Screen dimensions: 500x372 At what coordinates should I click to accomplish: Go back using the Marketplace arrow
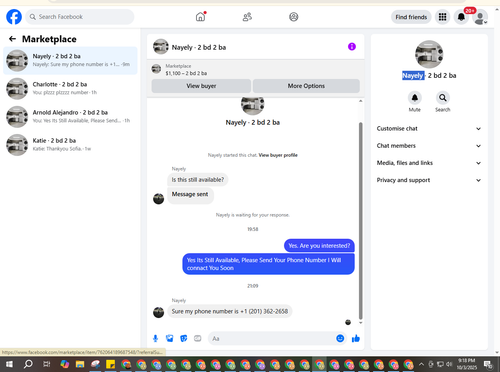coord(12,39)
